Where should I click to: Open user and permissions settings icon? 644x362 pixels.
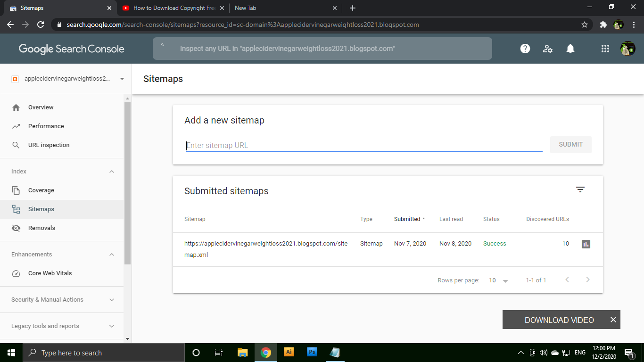click(547, 48)
